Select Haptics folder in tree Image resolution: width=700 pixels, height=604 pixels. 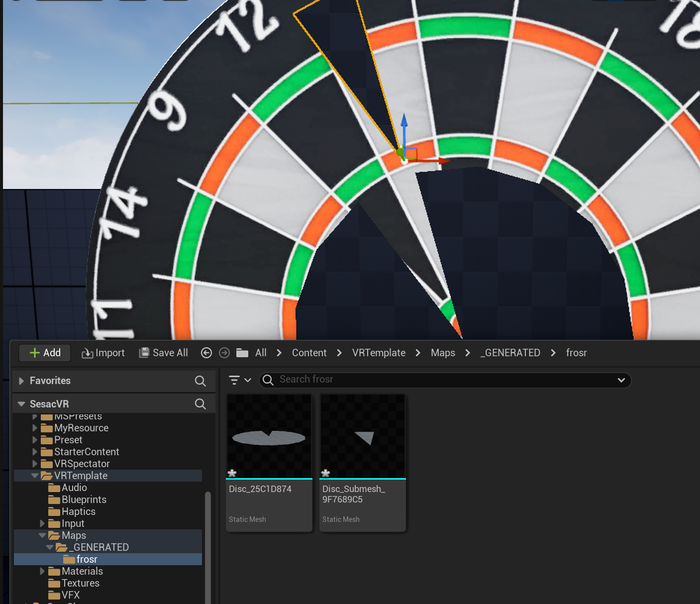78,511
